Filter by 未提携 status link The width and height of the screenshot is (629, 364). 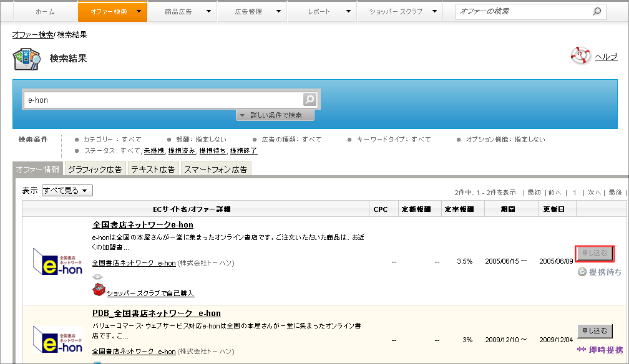coord(154,151)
